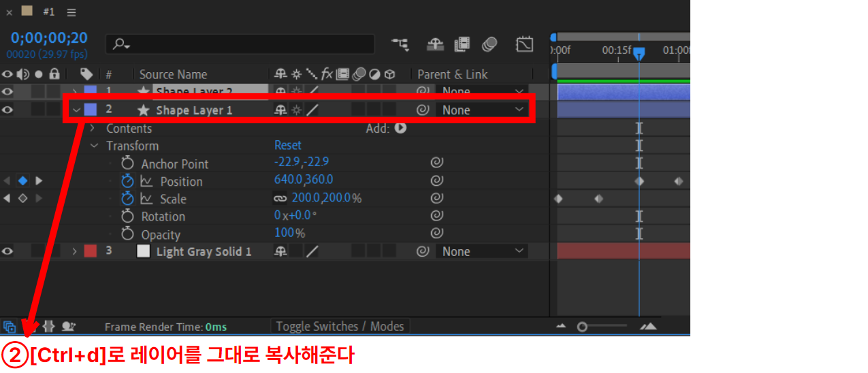Open Light Gray Solid 1 parent dropdown
Screen dimensions: 868x373
(x=483, y=251)
